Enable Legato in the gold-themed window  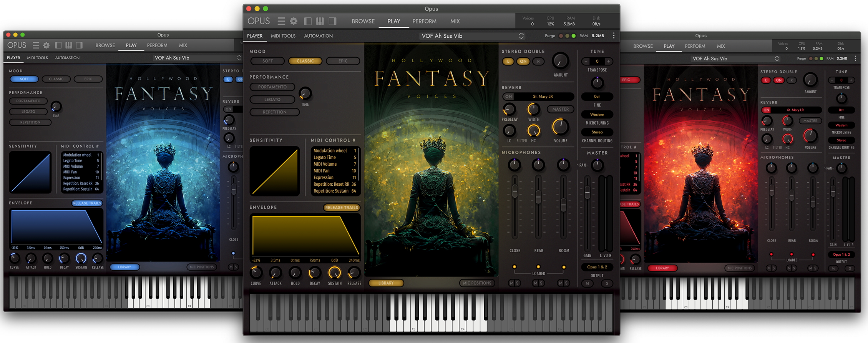pyautogui.click(x=272, y=100)
